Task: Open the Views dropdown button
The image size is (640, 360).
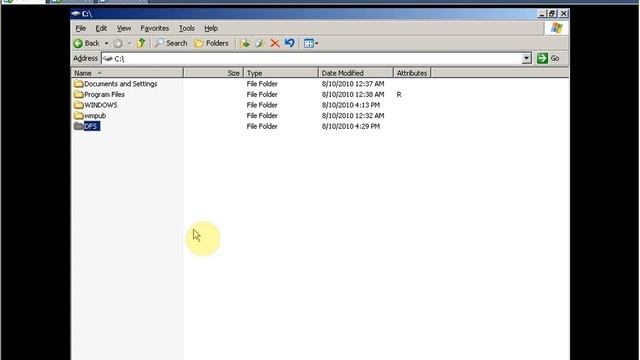Action: [x=311, y=43]
